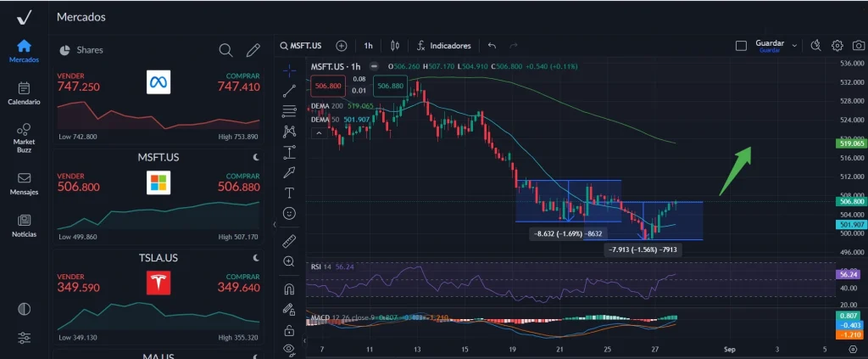
Task: Open the emoji icons tool
Action: [x=290, y=213]
